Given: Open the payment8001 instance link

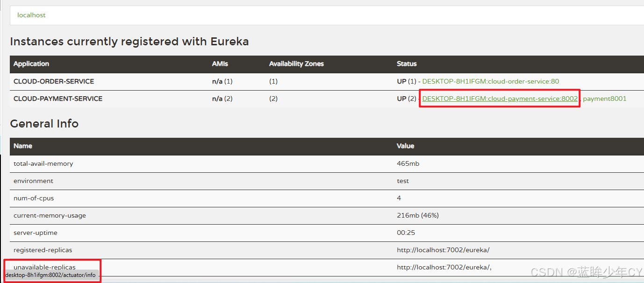Looking at the screenshot, I should coord(605,99).
